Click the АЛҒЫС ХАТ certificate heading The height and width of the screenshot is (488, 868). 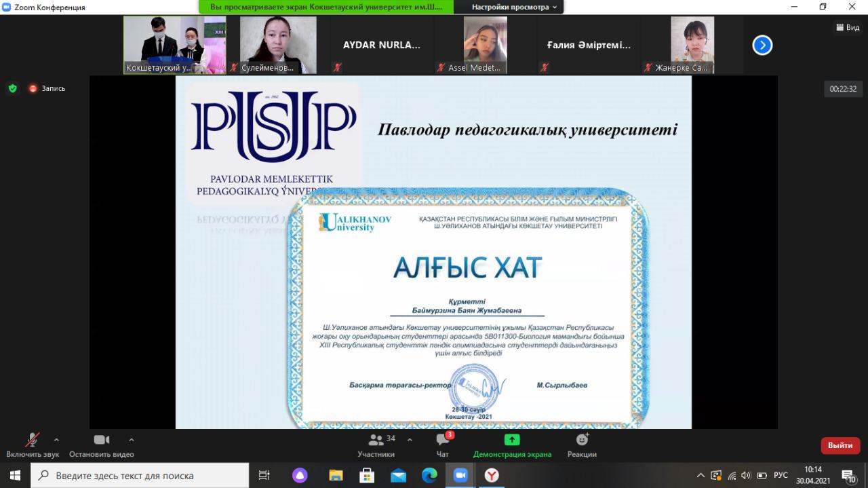coord(468,267)
